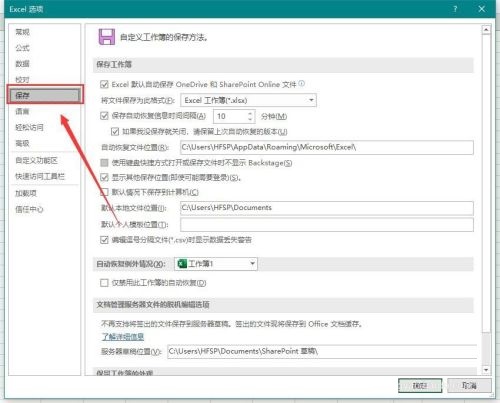The image size is (500, 403).
Task: Open the file format dropdown Excel 工作簿(*.xlsx)
Action: (x=248, y=100)
